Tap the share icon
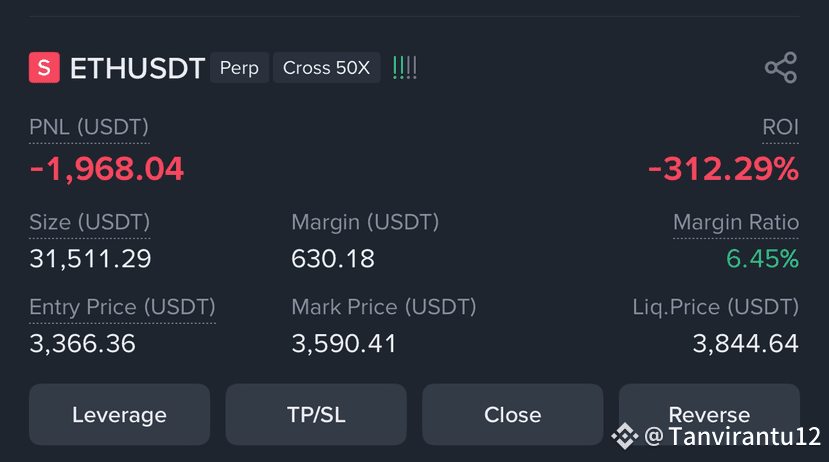Viewport: 829px width, 462px height. pyautogui.click(x=781, y=68)
